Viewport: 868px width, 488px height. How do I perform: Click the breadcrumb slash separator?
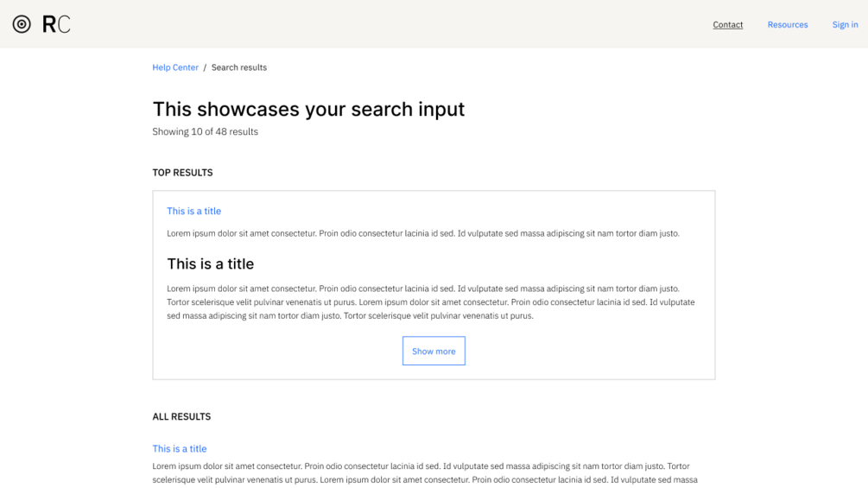pos(205,67)
